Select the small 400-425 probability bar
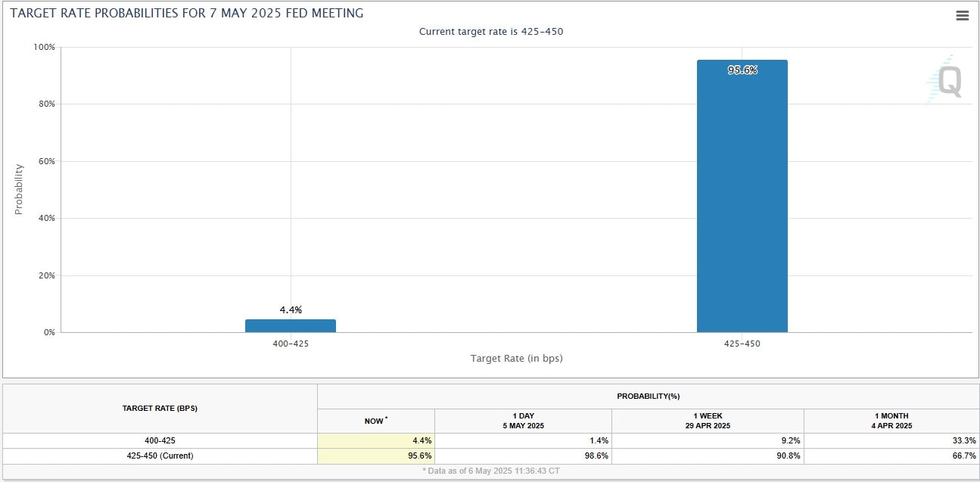This screenshot has height=482, width=980. coord(291,326)
